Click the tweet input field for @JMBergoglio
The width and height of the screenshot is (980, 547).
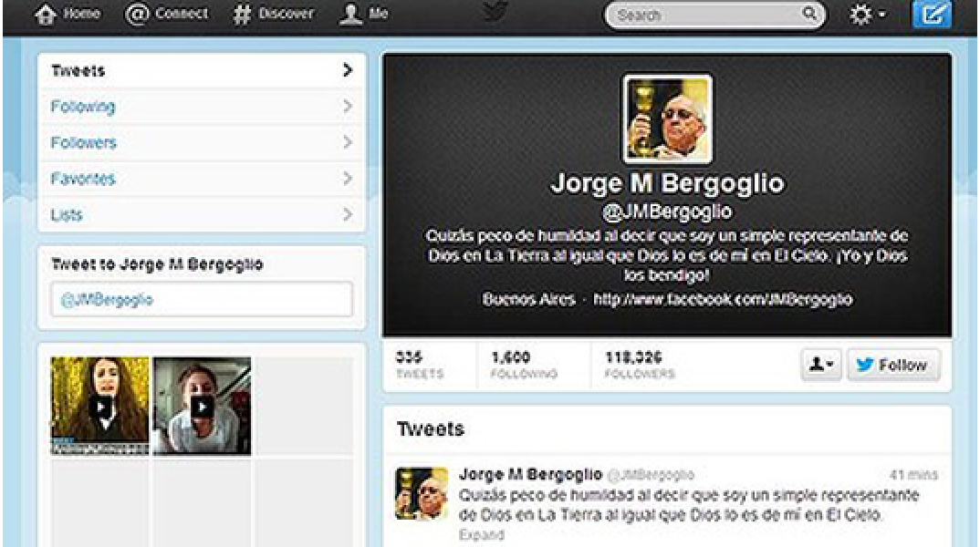pyautogui.click(x=202, y=300)
